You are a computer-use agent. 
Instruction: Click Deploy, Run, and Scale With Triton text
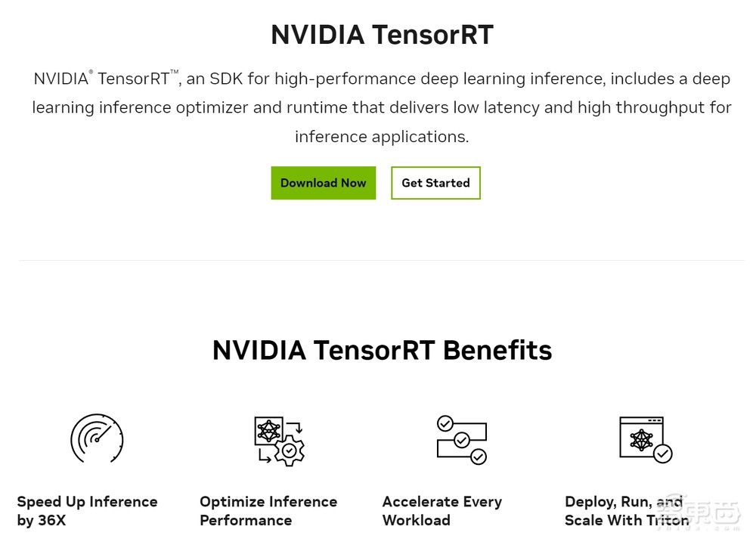point(626,510)
